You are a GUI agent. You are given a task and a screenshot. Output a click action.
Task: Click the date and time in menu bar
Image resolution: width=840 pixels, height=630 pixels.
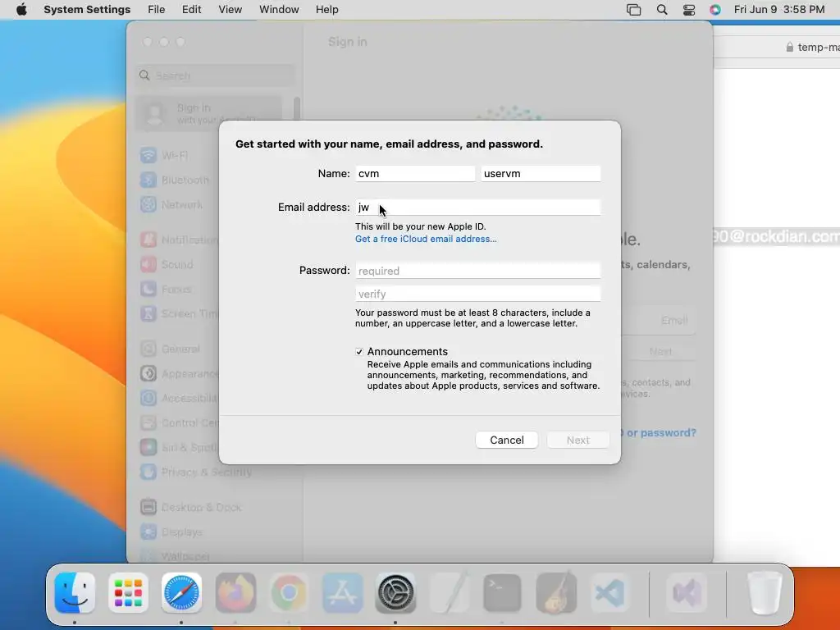point(779,10)
